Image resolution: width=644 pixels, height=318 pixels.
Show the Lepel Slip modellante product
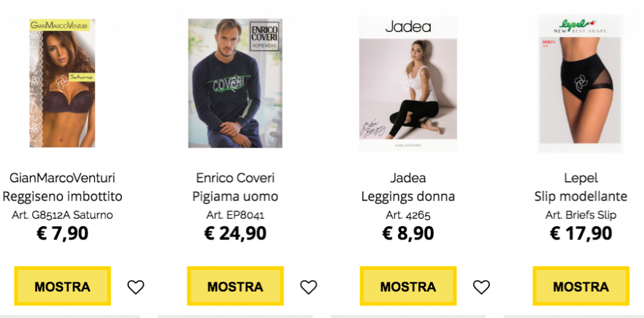tap(581, 286)
